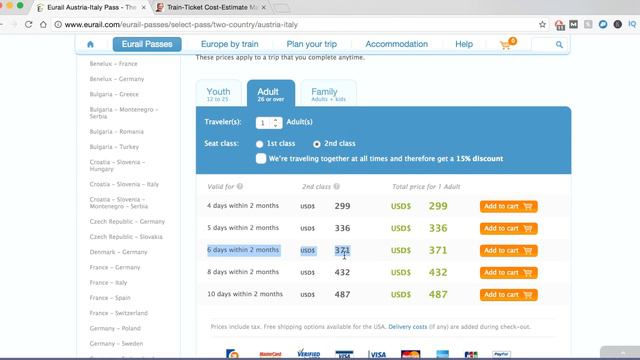Image resolution: width=640 pixels, height=360 pixels.
Task: Show the site information icon in the address bar
Action: 58,24
